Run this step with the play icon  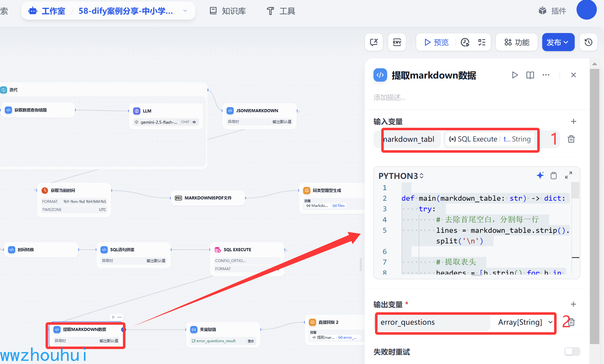click(515, 75)
